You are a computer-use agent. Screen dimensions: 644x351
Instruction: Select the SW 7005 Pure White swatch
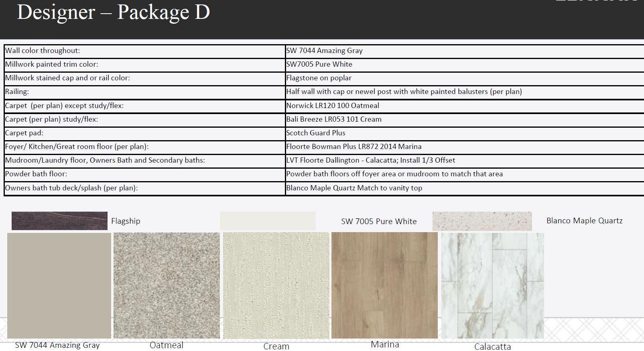point(268,221)
